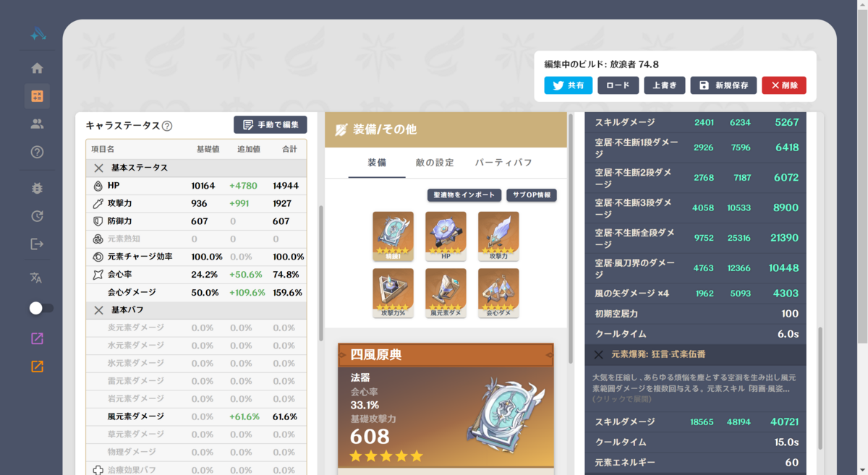Click the 元素熟知 icon in status table
This screenshot has width=868, height=475.
pos(98,239)
